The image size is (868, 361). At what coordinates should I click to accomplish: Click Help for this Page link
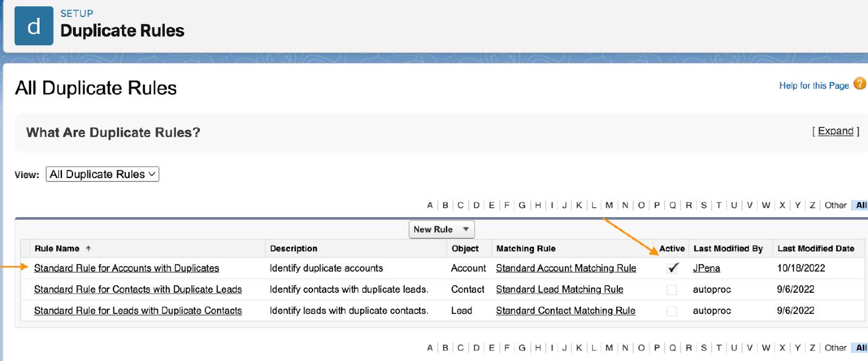click(813, 86)
